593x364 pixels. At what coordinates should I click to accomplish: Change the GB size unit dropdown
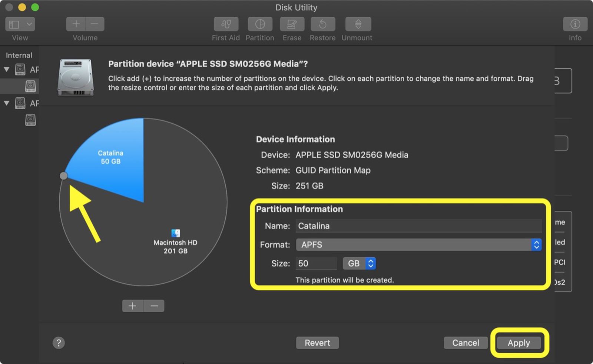(359, 263)
